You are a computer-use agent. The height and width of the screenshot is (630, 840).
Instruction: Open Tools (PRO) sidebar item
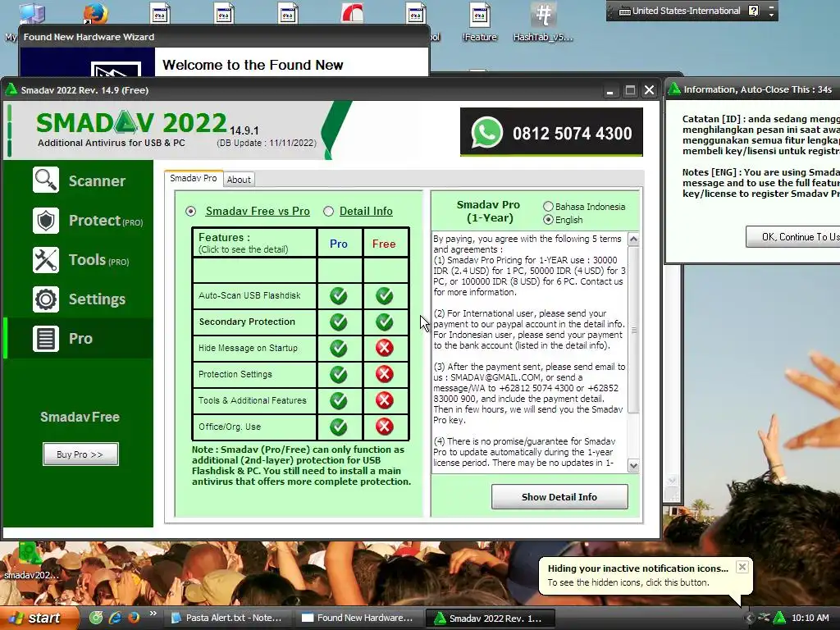point(79,260)
